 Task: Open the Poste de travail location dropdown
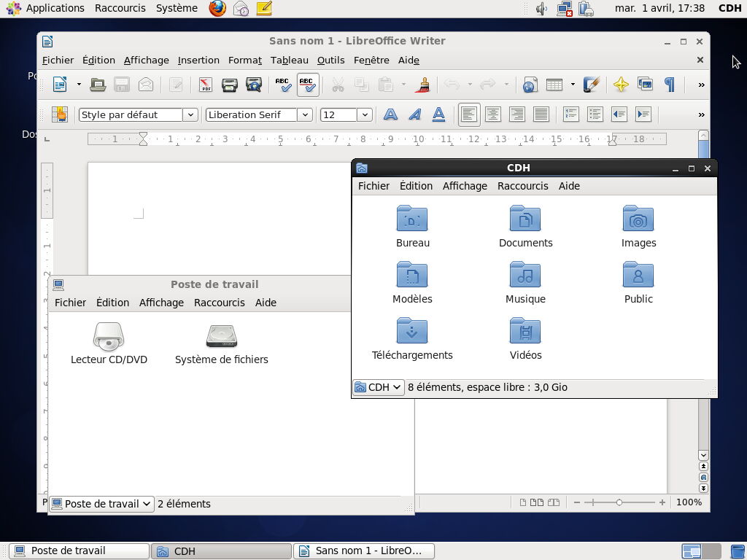click(101, 503)
